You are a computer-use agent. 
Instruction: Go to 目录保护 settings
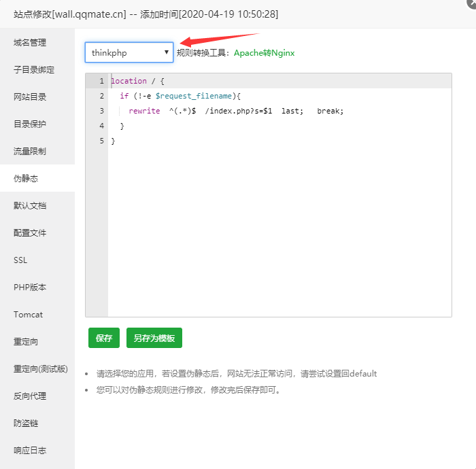(31, 124)
